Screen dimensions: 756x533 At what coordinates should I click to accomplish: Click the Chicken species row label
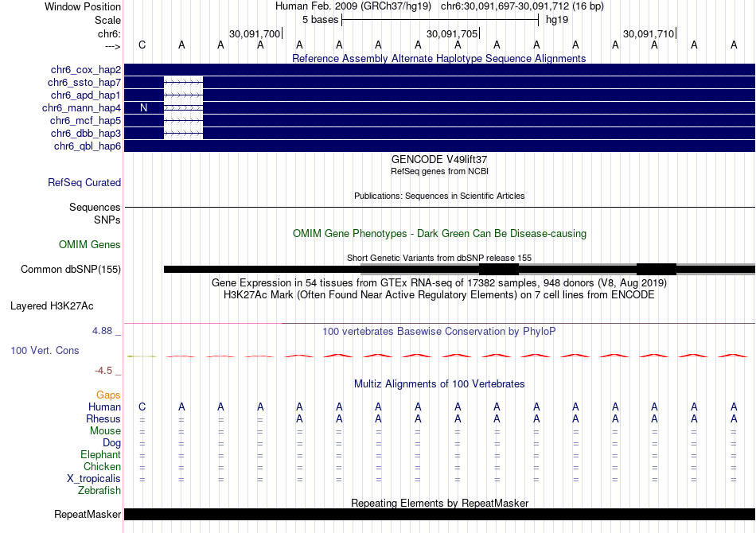click(102, 466)
